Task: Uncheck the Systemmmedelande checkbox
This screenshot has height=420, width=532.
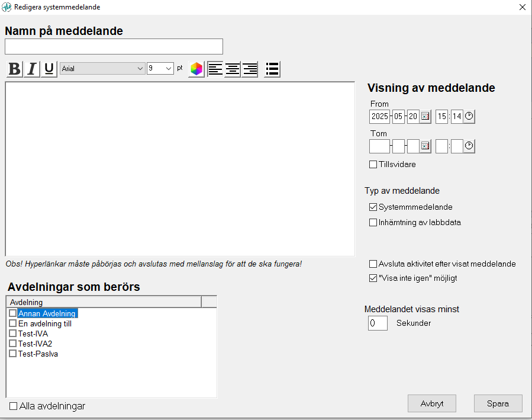Action: point(373,207)
